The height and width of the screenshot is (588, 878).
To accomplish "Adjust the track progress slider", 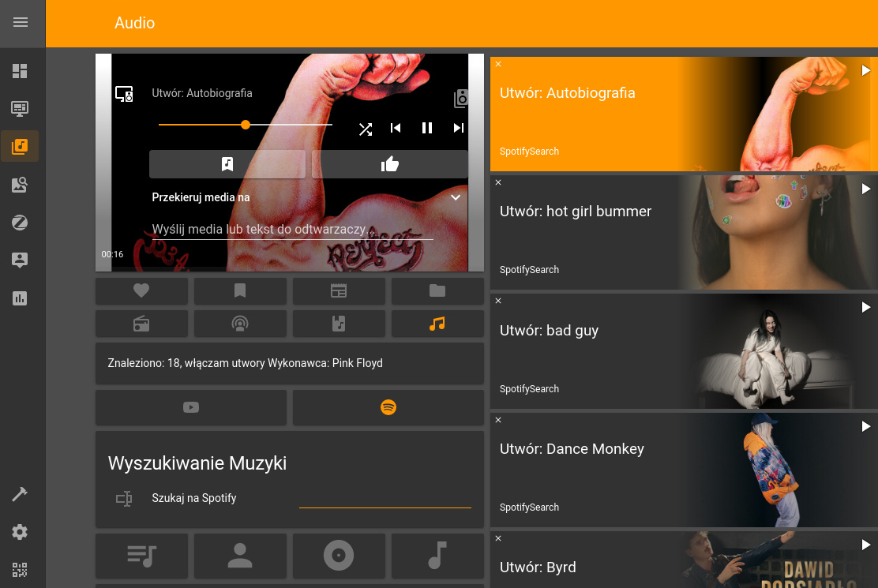I will click(x=246, y=125).
